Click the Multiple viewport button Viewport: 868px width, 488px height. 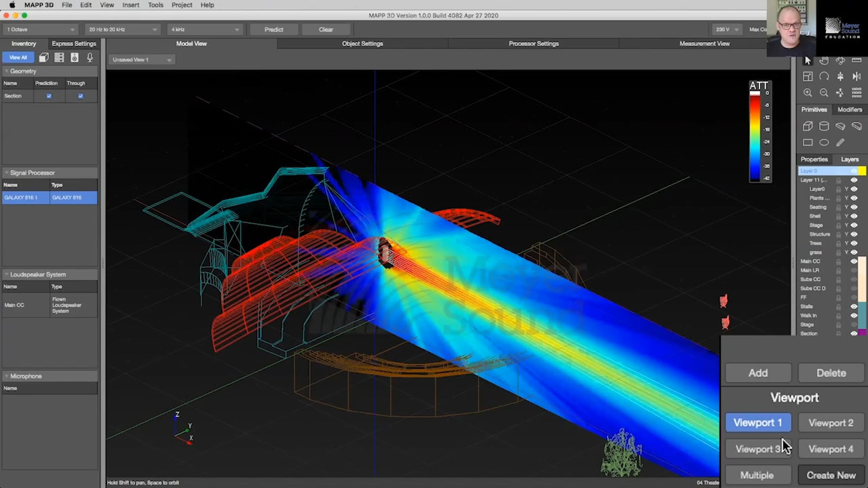[758, 475]
